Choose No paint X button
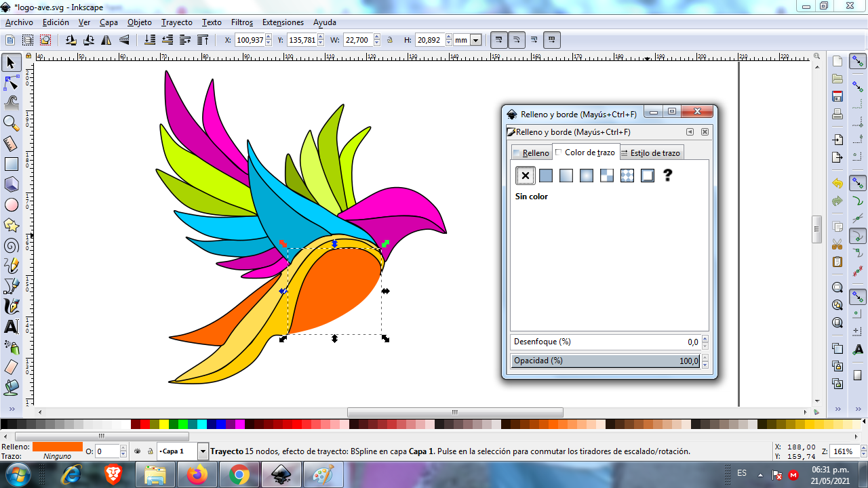This screenshot has width=868, height=488. click(x=526, y=176)
